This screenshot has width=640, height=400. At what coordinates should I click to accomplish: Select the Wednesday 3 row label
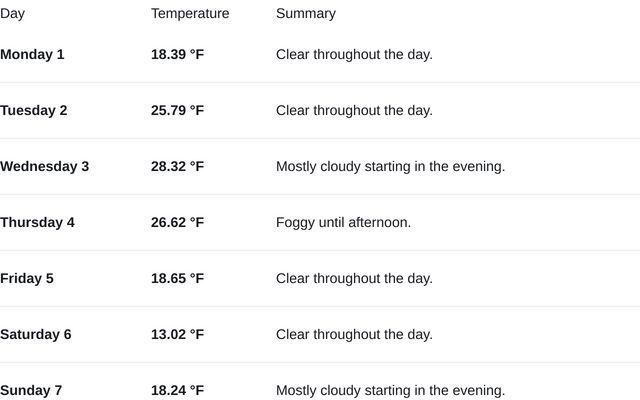coord(44,166)
